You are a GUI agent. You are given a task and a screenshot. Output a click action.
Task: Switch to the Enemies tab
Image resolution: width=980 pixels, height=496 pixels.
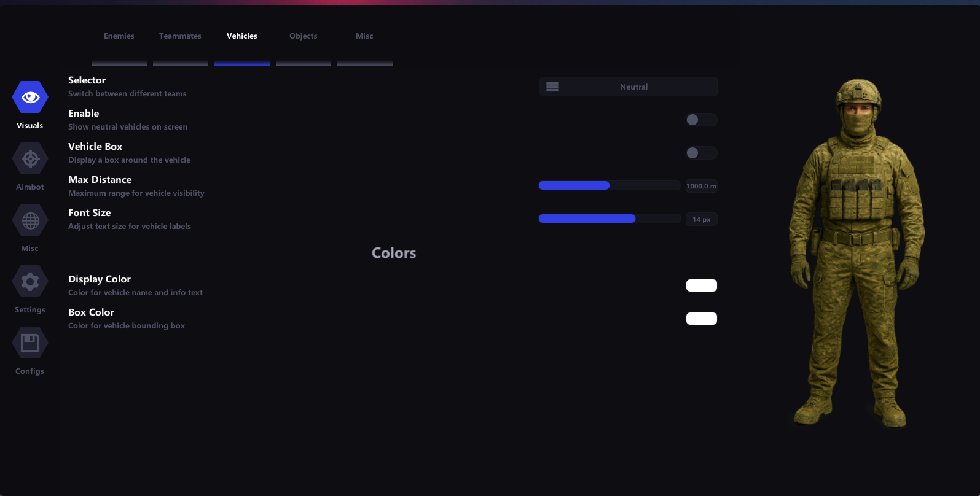point(119,36)
